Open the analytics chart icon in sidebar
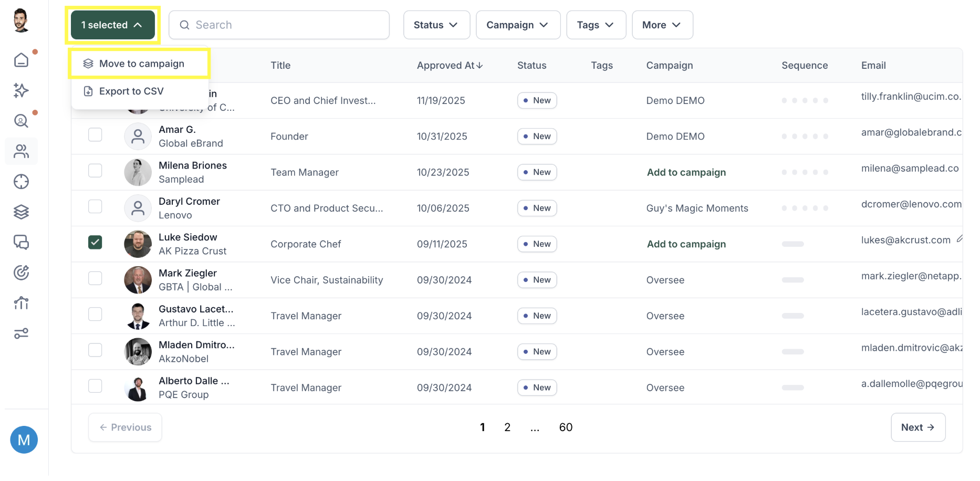Screen dimensions: 980x481 21,303
